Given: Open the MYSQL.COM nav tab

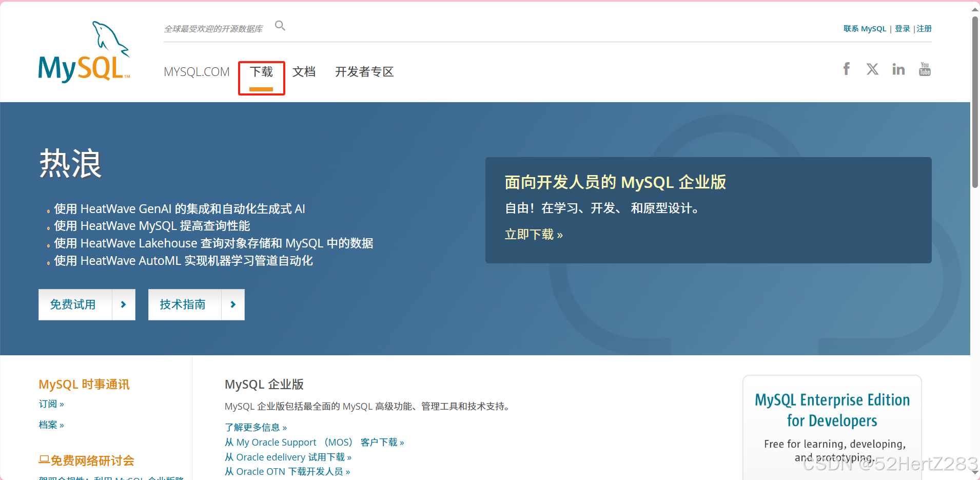Looking at the screenshot, I should pos(197,72).
